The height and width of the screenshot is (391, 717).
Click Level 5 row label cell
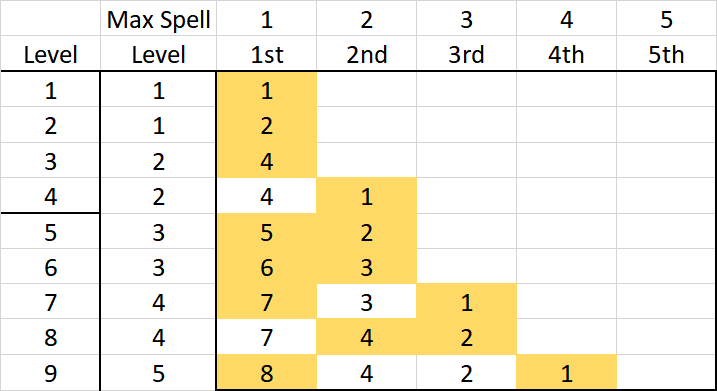tap(50, 231)
